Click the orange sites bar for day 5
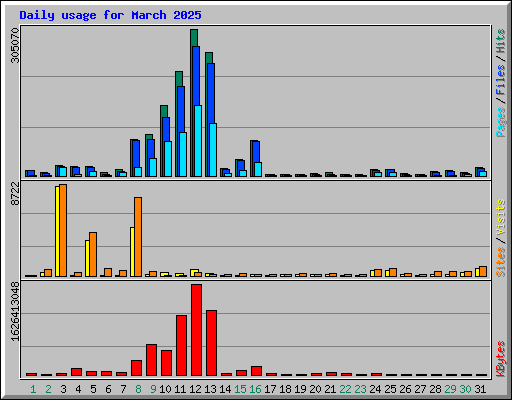Screen dimensions: 512x400 click(x=93, y=254)
